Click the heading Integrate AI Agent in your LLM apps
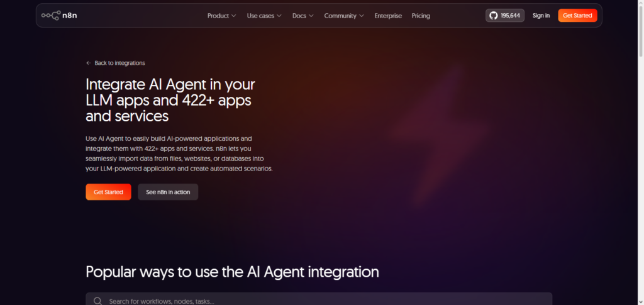The width and height of the screenshot is (644, 305). [170, 100]
